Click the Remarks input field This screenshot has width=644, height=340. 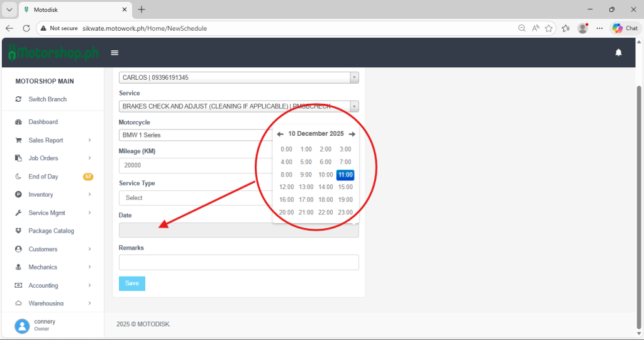[238, 262]
